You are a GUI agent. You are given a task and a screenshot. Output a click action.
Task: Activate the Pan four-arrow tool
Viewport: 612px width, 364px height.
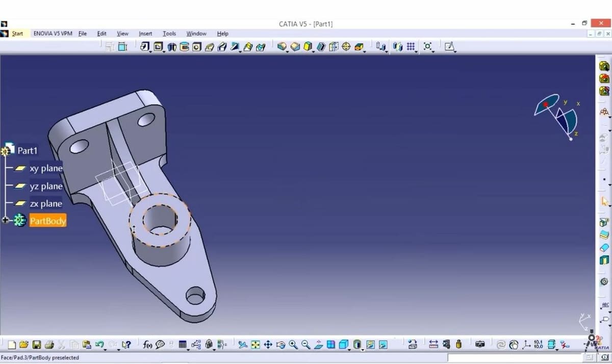pos(268,345)
